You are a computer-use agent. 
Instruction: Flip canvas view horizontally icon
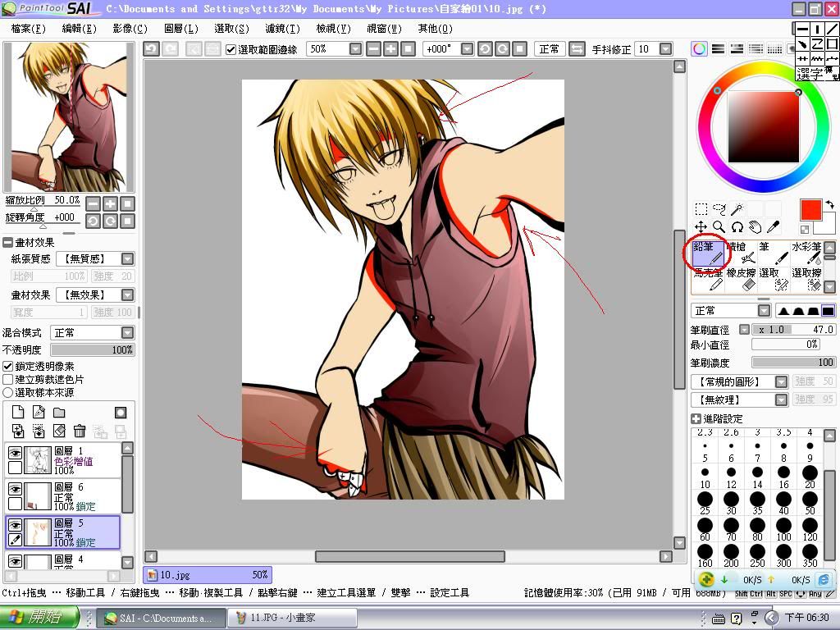[577, 48]
